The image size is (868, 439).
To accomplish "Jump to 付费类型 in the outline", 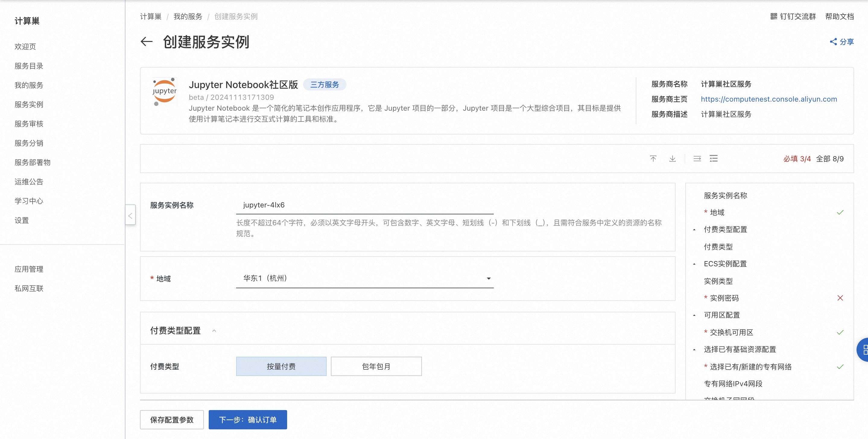I will click(718, 247).
